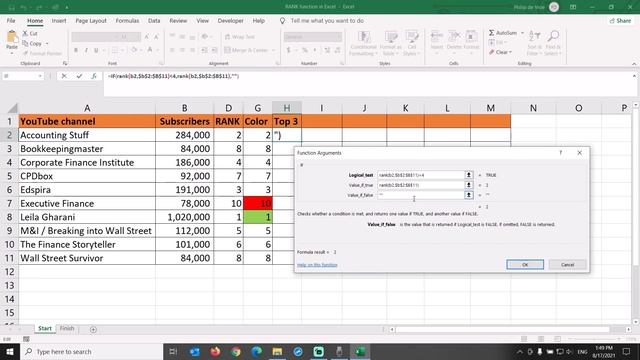The image size is (640, 360).
Task: Click the Logical_test input field
Action: (421, 175)
